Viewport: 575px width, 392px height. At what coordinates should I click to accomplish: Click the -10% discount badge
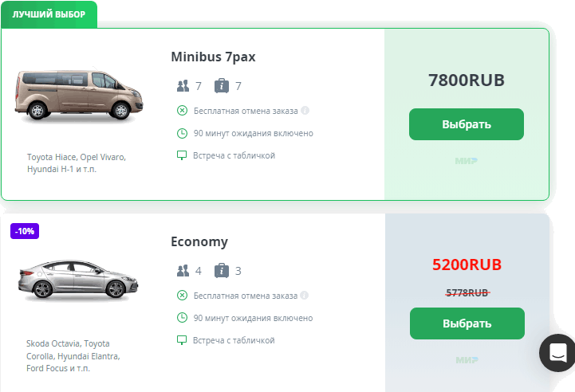pyautogui.click(x=25, y=231)
